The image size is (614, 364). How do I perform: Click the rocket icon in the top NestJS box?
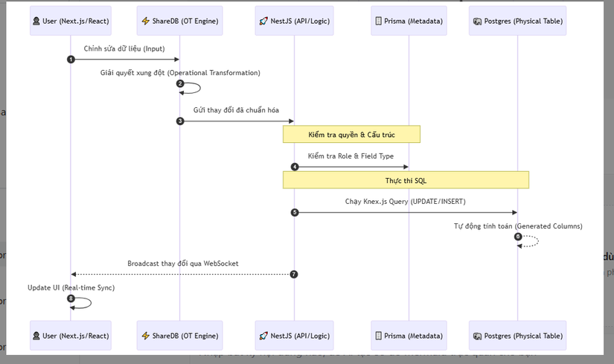(x=264, y=22)
